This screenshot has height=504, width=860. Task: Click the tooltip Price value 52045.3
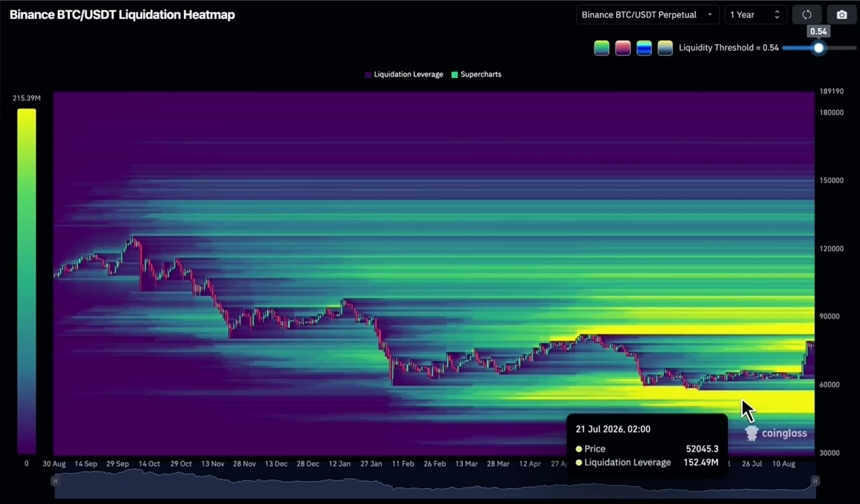click(702, 449)
